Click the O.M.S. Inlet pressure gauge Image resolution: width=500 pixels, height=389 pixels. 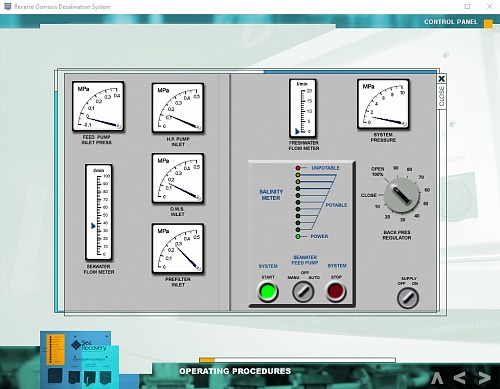point(178,178)
